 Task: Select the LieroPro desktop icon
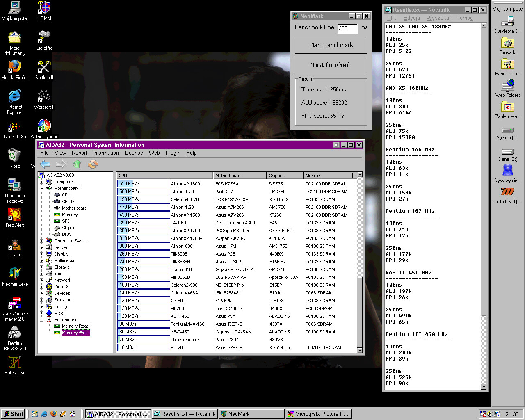point(44,40)
